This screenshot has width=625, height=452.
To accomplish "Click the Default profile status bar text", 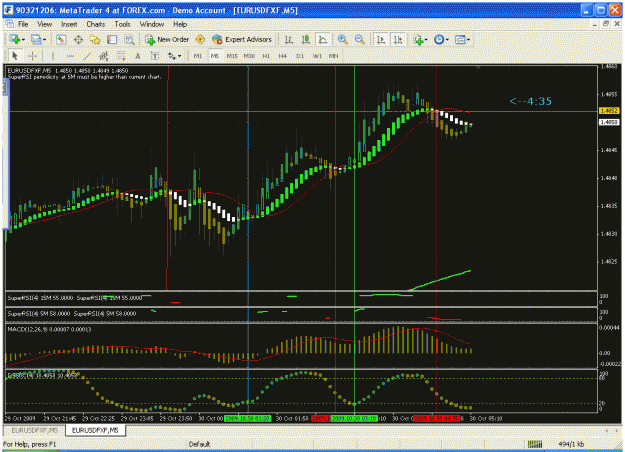I will [199, 444].
